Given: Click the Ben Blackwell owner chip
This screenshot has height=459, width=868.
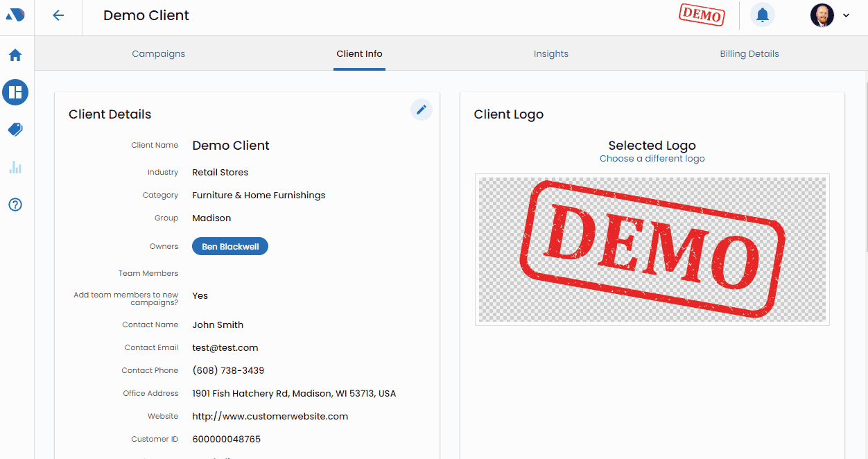Looking at the screenshot, I should (230, 246).
